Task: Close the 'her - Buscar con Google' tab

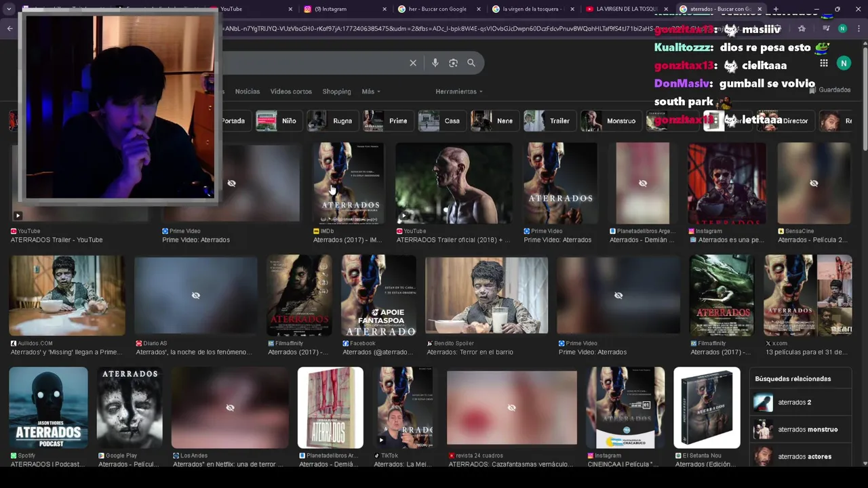Action: coord(479,9)
